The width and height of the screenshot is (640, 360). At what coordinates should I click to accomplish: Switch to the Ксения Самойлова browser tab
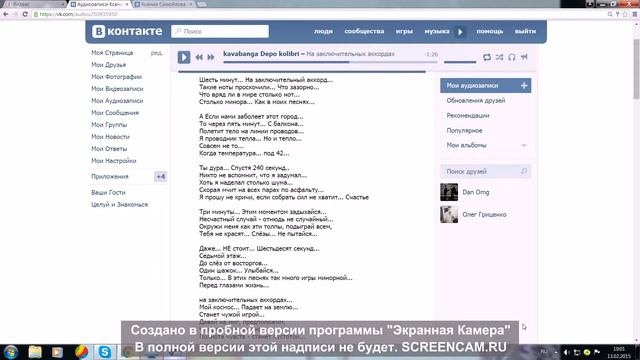(x=163, y=4)
